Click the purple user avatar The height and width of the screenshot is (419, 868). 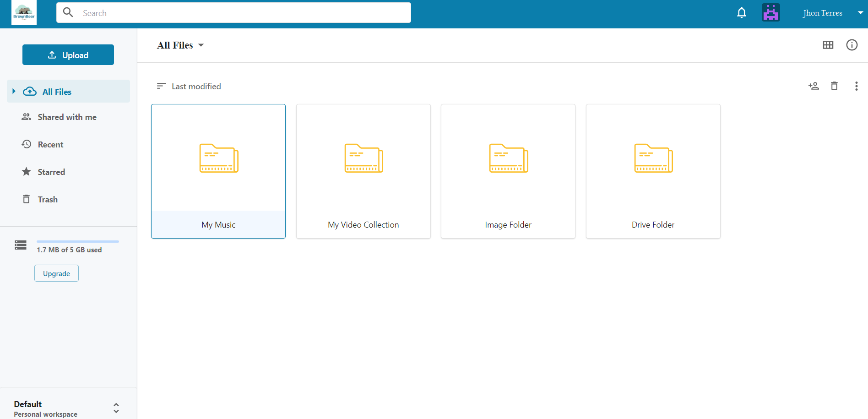pos(771,13)
